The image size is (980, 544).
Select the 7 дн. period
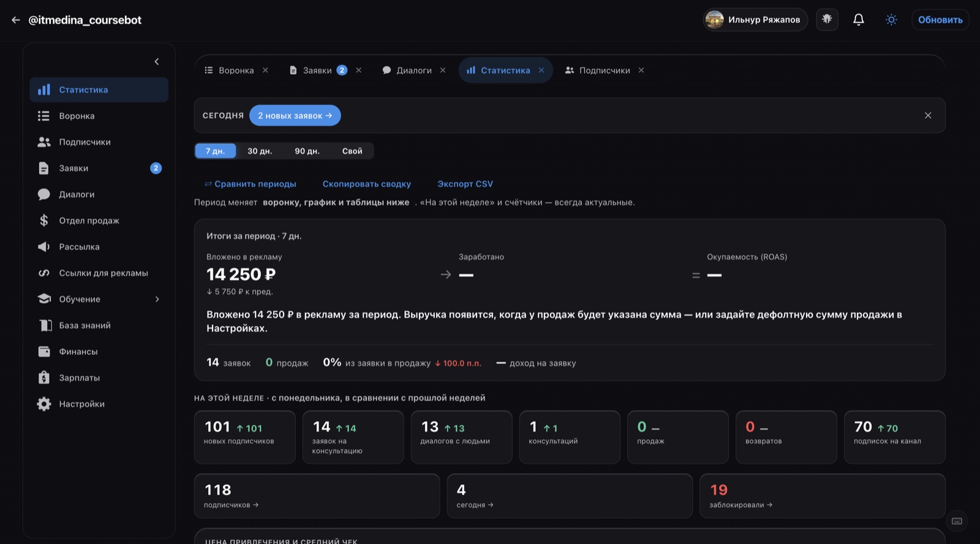[x=215, y=151]
